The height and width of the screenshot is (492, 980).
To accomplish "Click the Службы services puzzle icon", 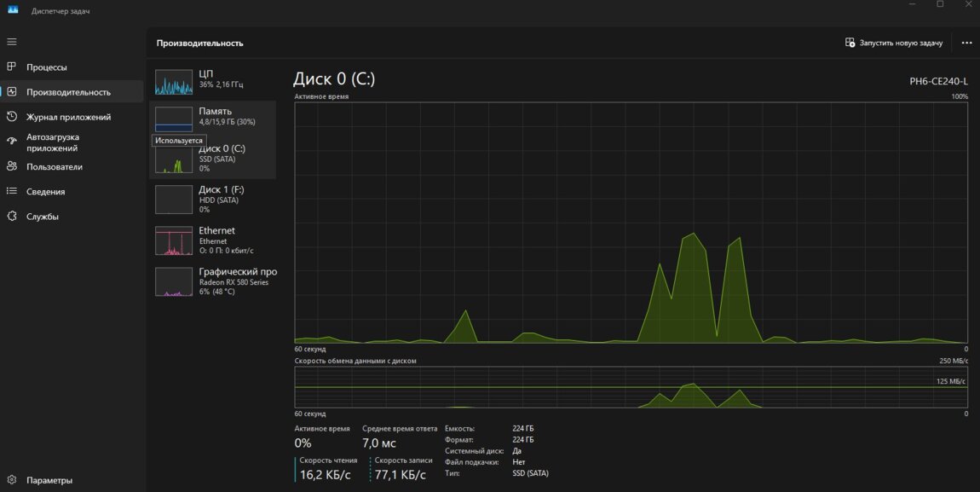I will click(12, 217).
